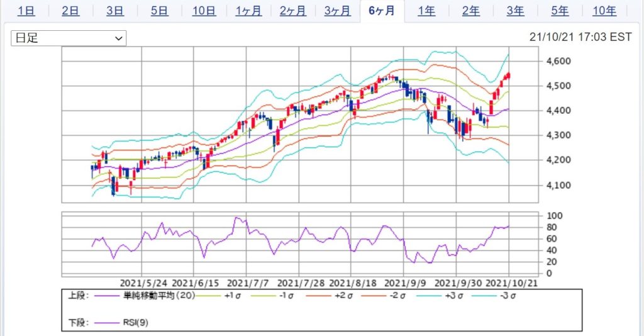
Task: Switch to the 2日 range tab
Action: click(70, 11)
